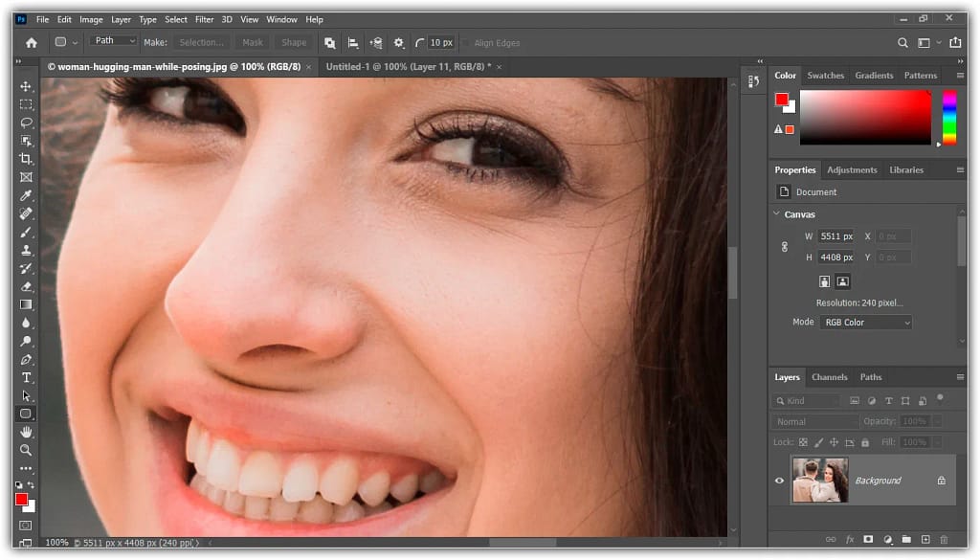Hide the Background layer
This screenshot has width=980, height=560.
[x=779, y=481]
